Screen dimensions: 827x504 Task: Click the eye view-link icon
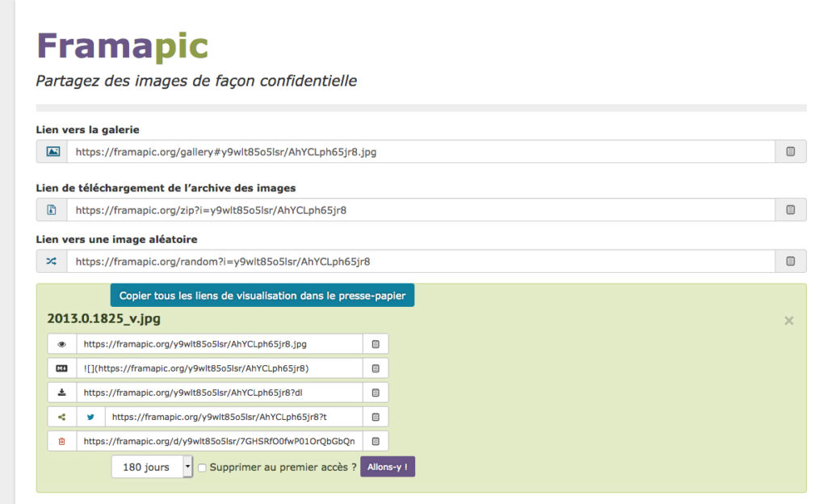[x=61, y=344]
